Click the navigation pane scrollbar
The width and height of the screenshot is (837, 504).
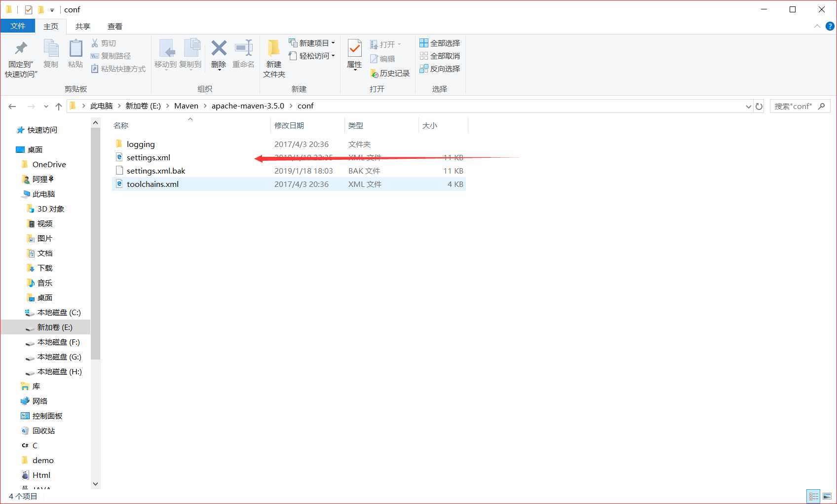click(x=96, y=244)
